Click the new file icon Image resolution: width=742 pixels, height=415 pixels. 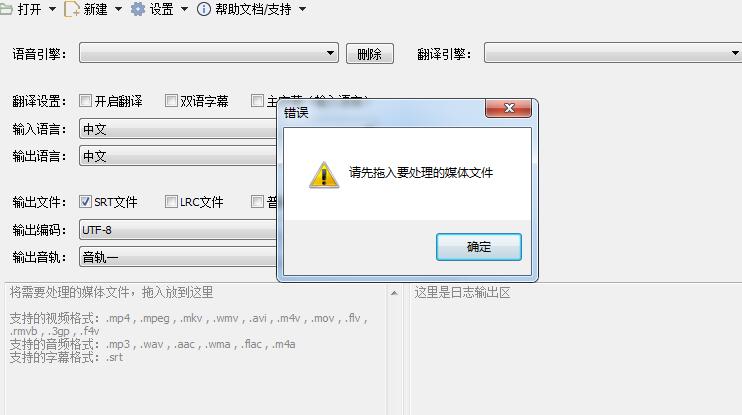coord(71,9)
